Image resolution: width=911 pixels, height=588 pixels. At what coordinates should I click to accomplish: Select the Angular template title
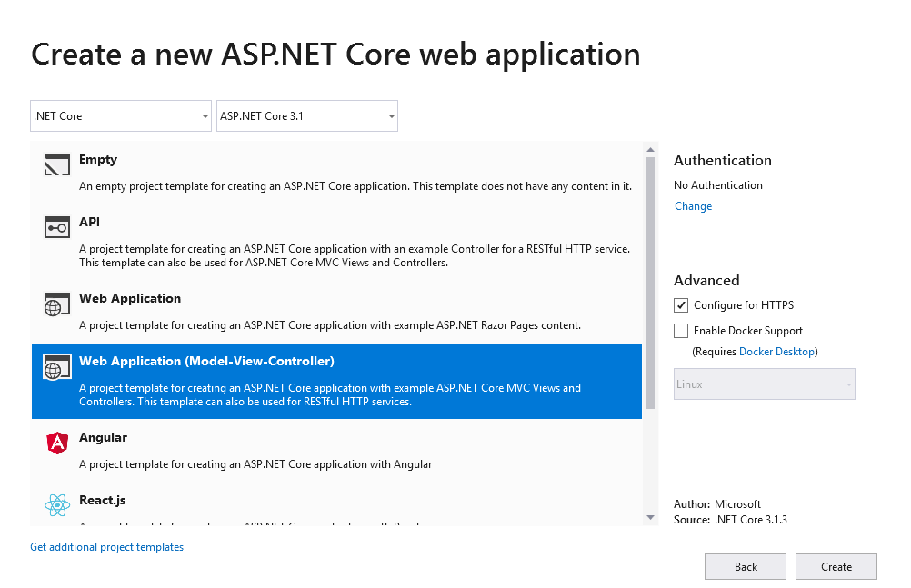click(x=104, y=437)
